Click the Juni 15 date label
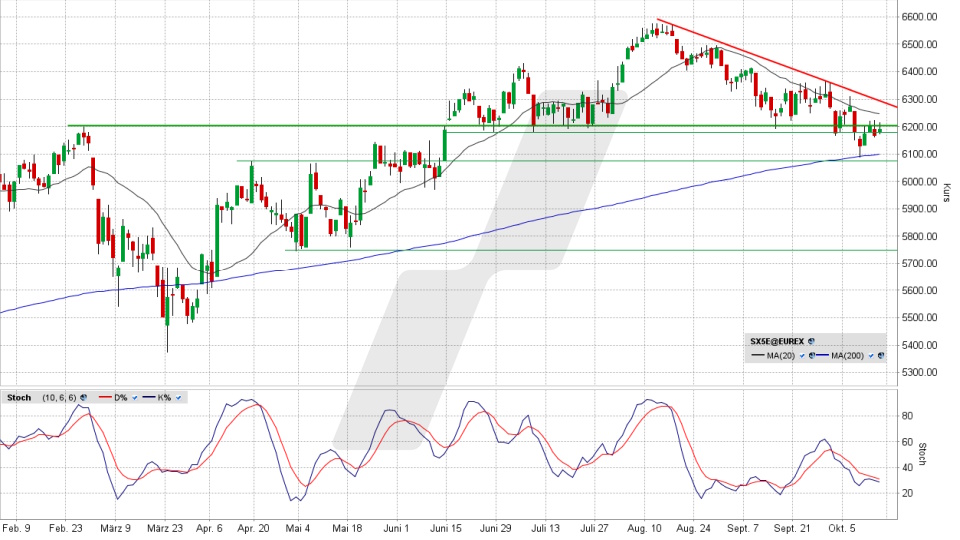The height and width of the screenshot is (540, 960). pos(446,528)
